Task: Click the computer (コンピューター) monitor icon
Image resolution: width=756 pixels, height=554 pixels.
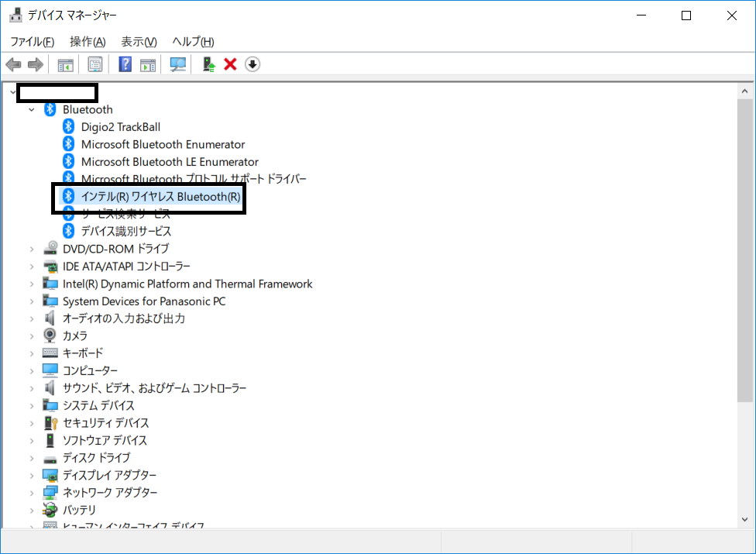Action: pyautogui.click(x=50, y=370)
